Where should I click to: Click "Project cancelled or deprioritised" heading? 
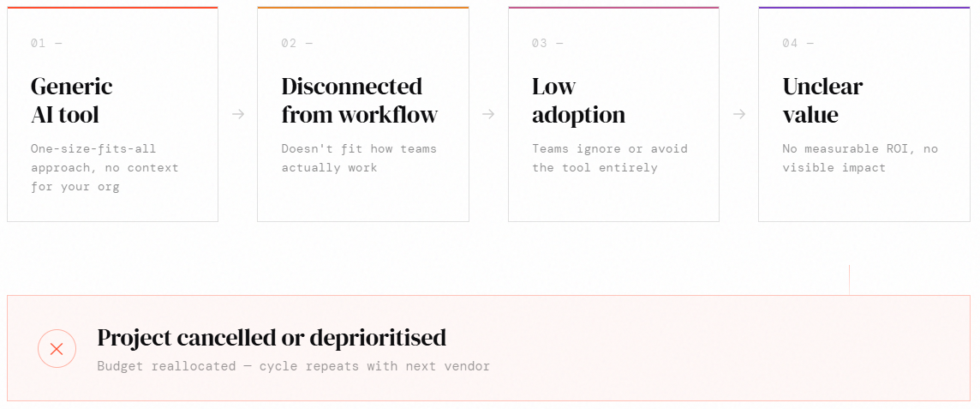click(x=272, y=337)
